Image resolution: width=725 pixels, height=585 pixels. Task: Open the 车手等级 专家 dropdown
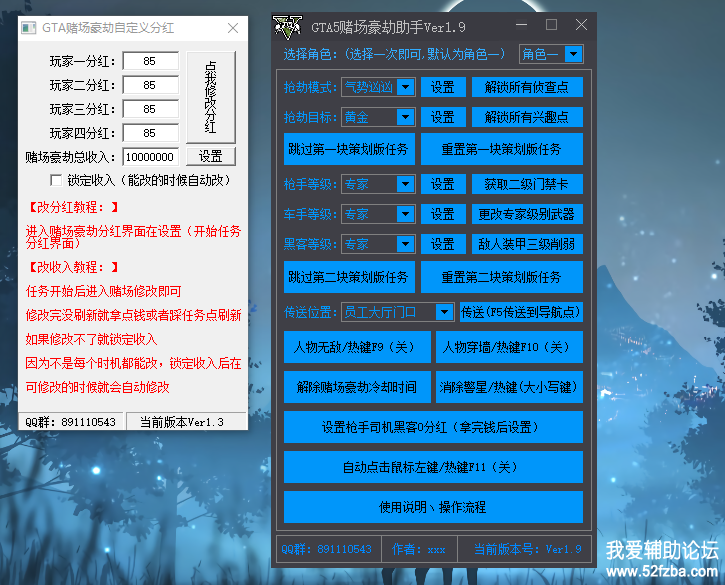click(x=406, y=214)
